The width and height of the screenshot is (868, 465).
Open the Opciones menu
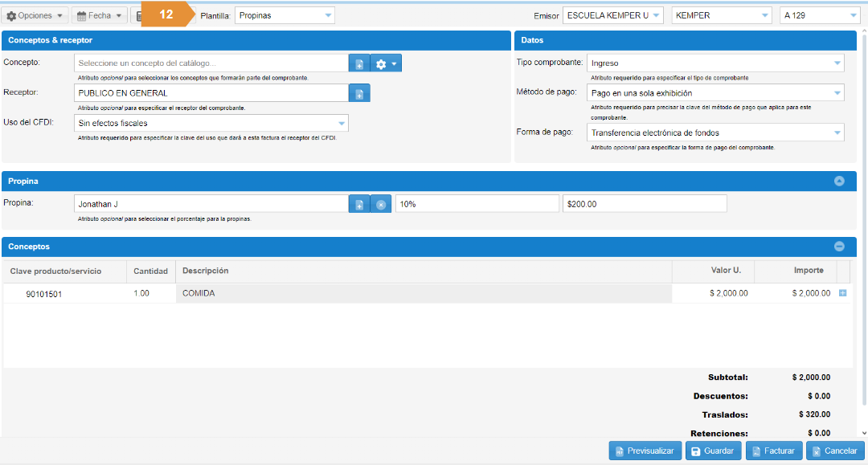click(35, 15)
